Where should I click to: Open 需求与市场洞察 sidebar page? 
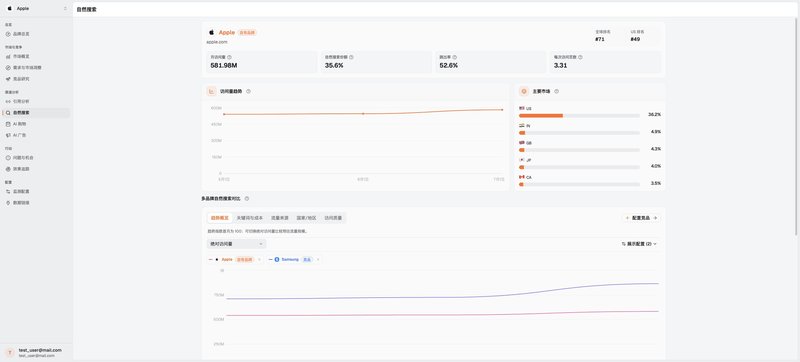click(x=36, y=67)
